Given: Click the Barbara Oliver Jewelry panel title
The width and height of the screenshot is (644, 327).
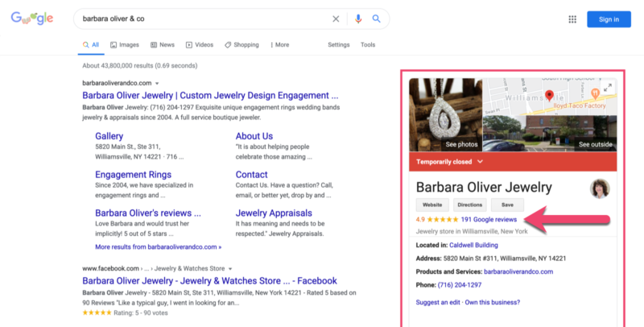Looking at the screenshot, I should tap(484, 188).
